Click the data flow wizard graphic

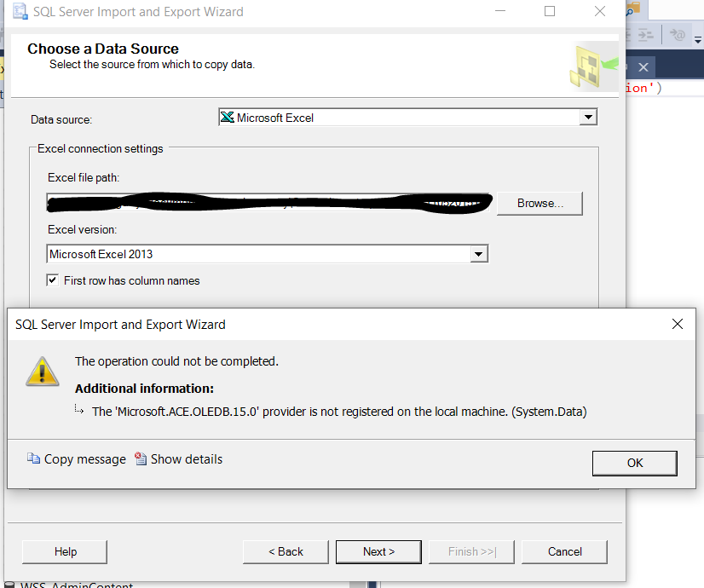pos(592,67)
